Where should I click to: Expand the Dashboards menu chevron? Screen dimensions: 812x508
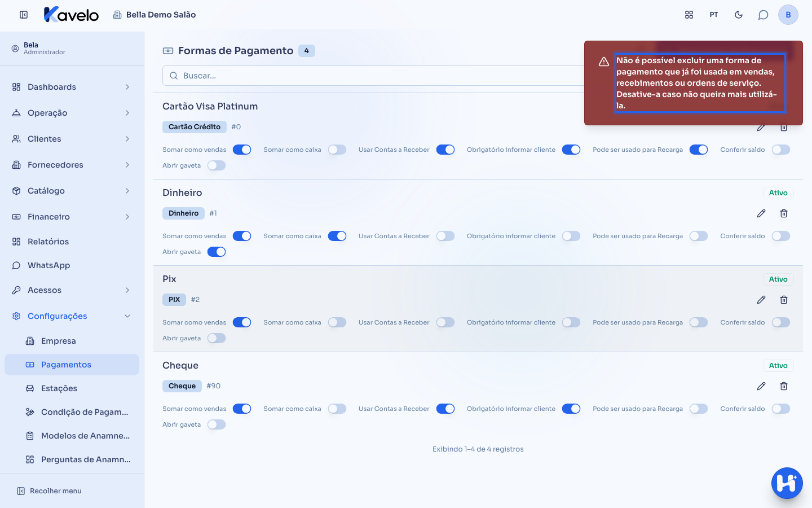coord(127,87)
